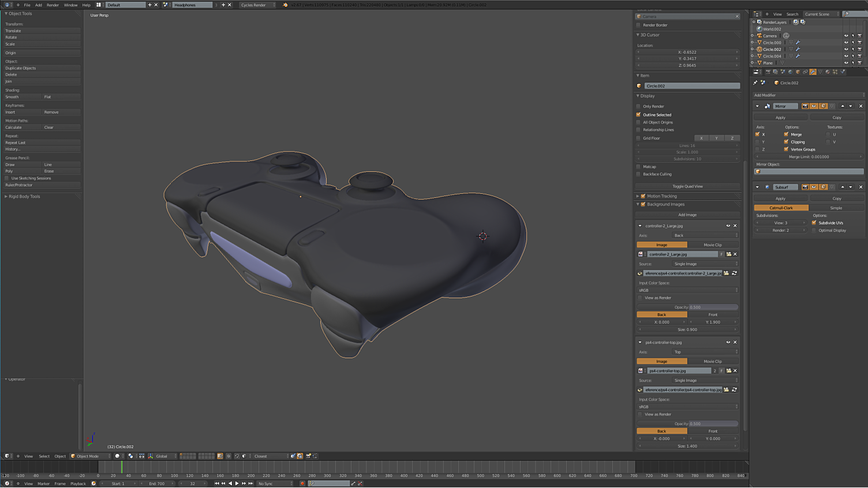Remove the Subsurf modifier with its X
868x488 pixels.
(x=860, y=187)
